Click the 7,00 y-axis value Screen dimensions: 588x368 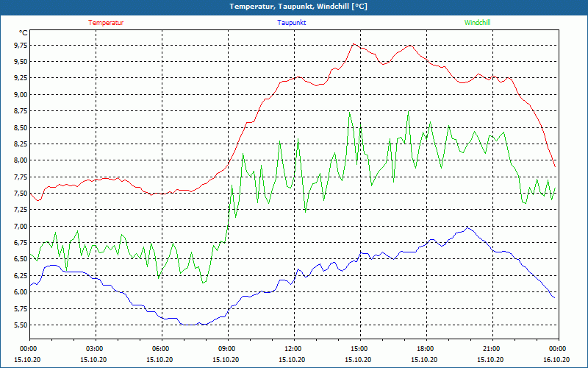click(21, 227)
